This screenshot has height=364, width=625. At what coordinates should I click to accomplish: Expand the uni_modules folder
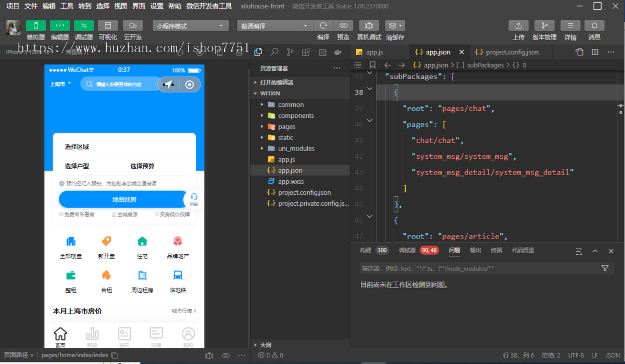tap(300, 148)
